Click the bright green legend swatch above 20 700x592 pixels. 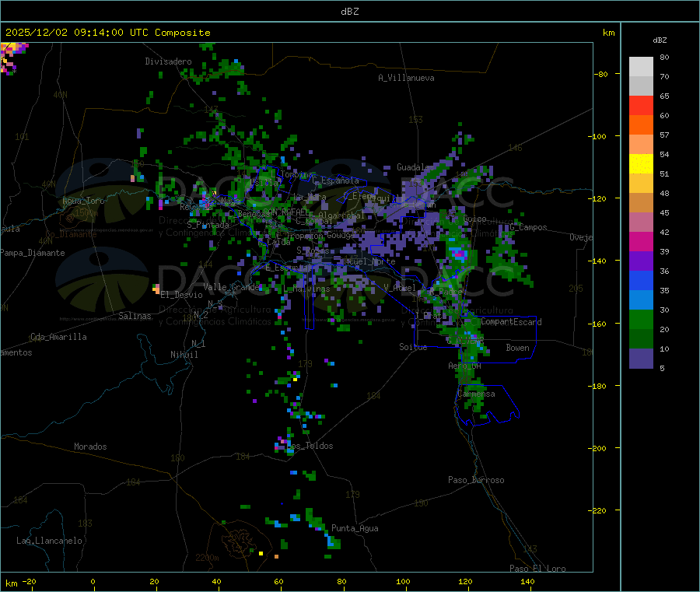point(641,319)
